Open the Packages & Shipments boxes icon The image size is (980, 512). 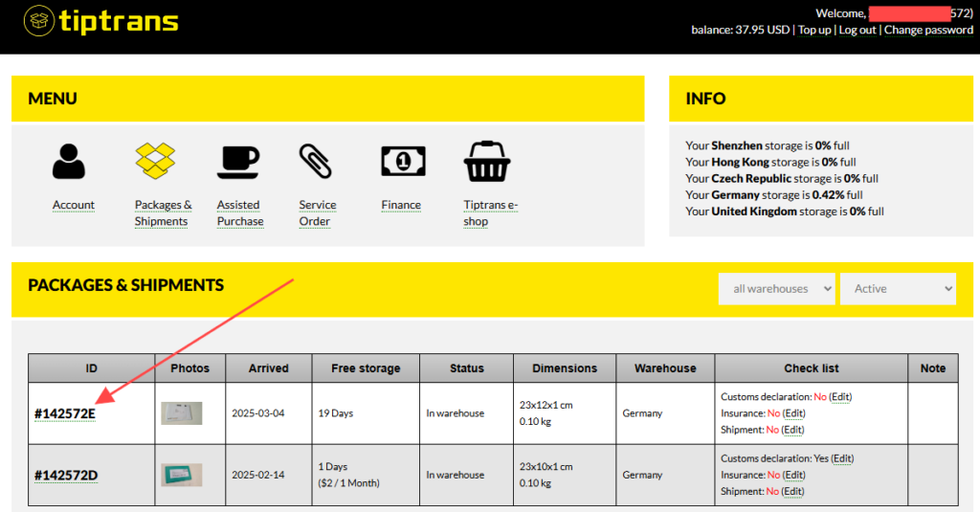155,161
